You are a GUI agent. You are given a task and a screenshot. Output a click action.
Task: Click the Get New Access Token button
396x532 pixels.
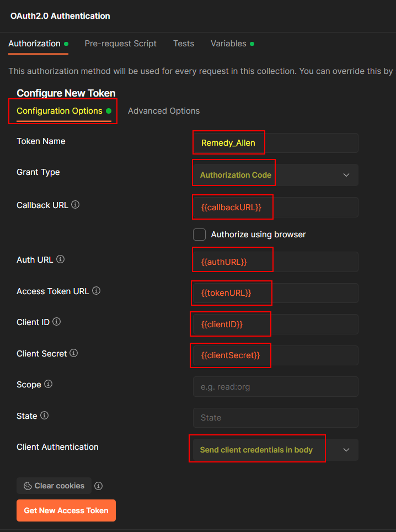(x=66, y=510)
